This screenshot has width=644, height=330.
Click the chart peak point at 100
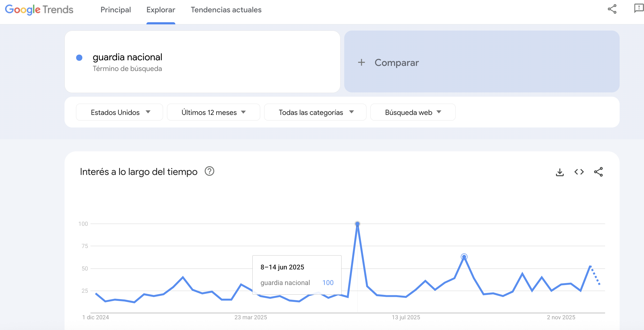click(357, 224)
